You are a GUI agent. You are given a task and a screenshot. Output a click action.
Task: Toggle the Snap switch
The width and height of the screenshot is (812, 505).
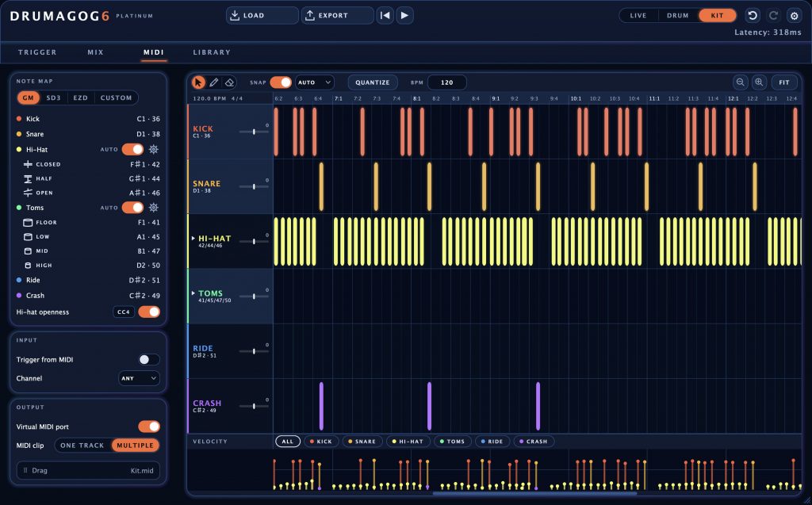coord(281,82)
